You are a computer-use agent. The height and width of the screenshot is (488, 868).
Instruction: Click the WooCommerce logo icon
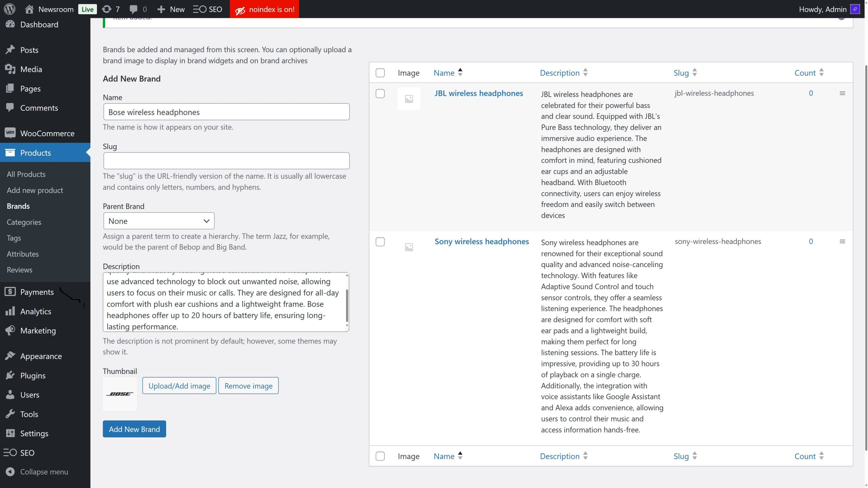10,133
